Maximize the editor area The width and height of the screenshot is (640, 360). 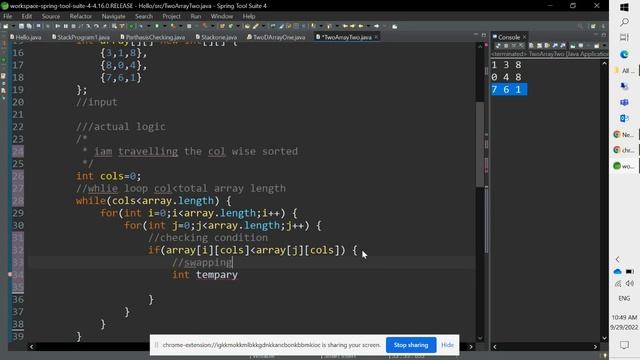coord(484,35)
